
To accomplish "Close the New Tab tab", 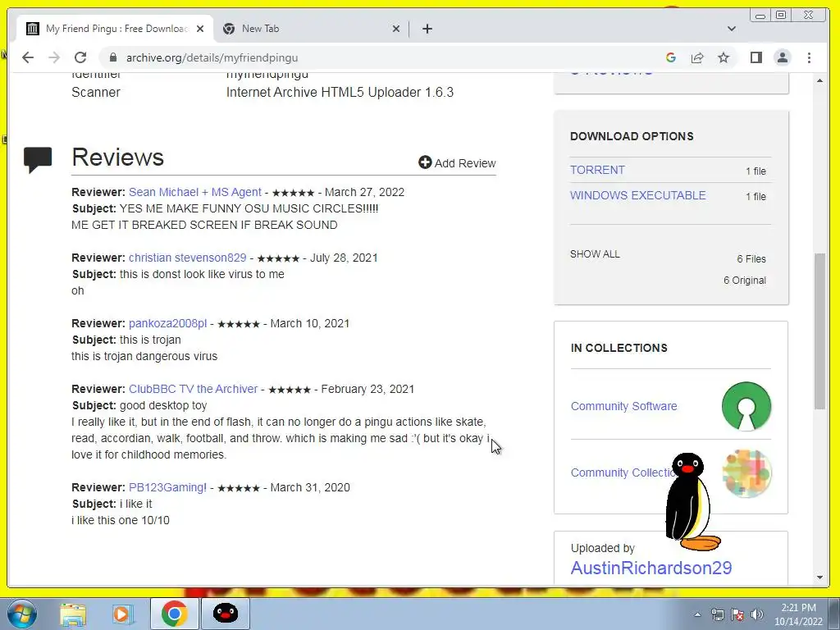I will point(396,29).
